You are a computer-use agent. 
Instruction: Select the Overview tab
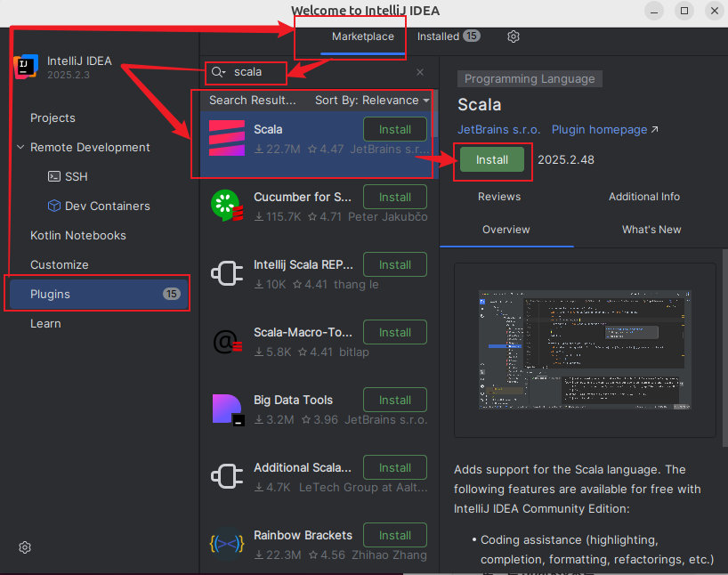[506, 230]
